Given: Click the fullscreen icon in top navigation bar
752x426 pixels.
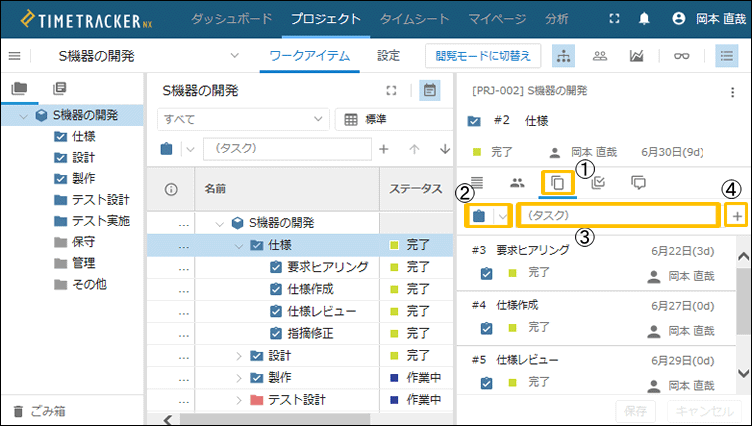Looking at the screenshot, I should click(614, 19).
